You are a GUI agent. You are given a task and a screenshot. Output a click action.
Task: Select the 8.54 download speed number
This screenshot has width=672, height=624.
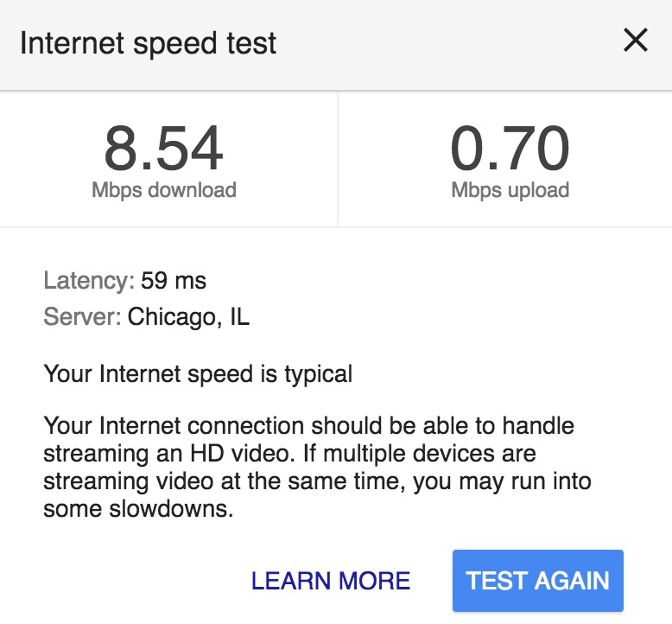164,147
